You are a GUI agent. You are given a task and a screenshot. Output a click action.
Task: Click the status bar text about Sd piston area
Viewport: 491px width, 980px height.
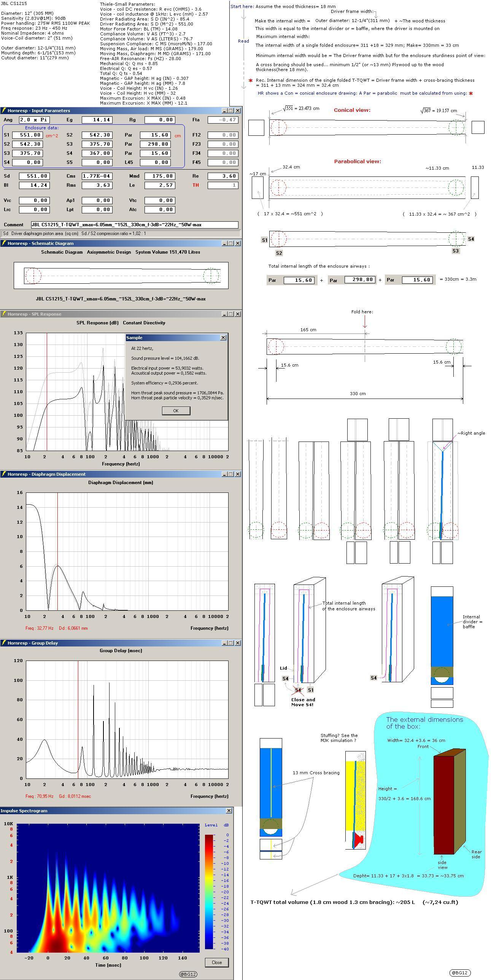pos(75,233)
